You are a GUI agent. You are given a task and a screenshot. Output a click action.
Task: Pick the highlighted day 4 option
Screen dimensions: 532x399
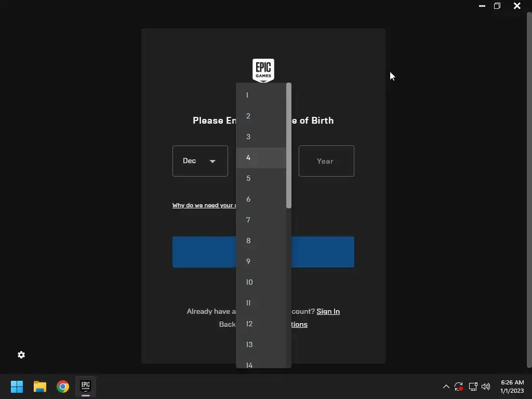(261, 158)
